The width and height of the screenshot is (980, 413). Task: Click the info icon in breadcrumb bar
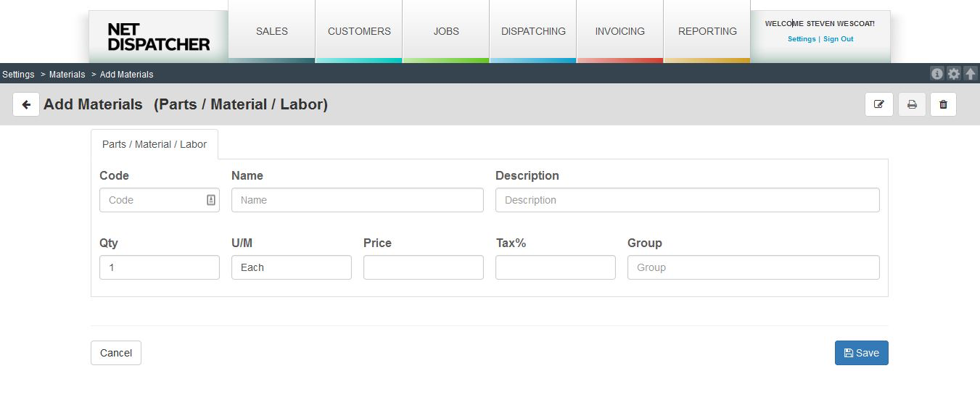[937, 74]
